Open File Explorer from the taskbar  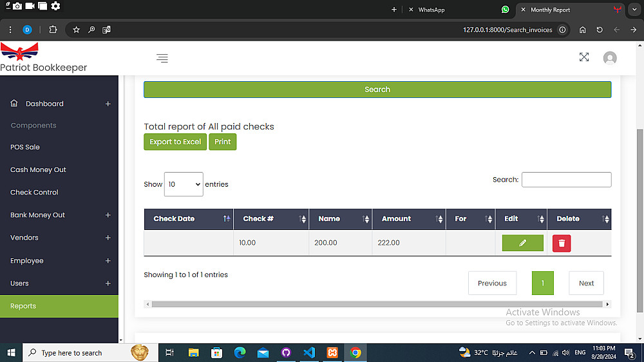click(193, 352)
